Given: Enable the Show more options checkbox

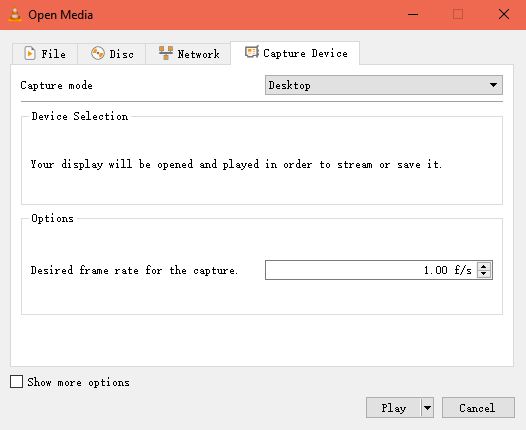Looking at the screenshot, I should [16, 382].
